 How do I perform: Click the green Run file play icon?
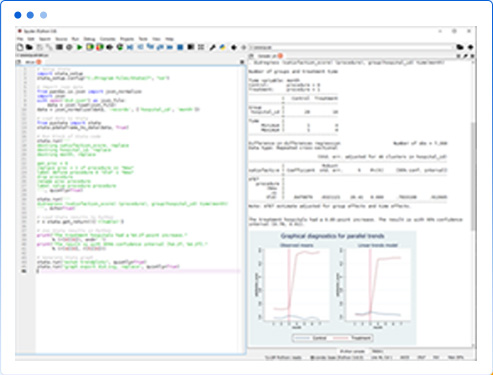(x=79, y=47)
